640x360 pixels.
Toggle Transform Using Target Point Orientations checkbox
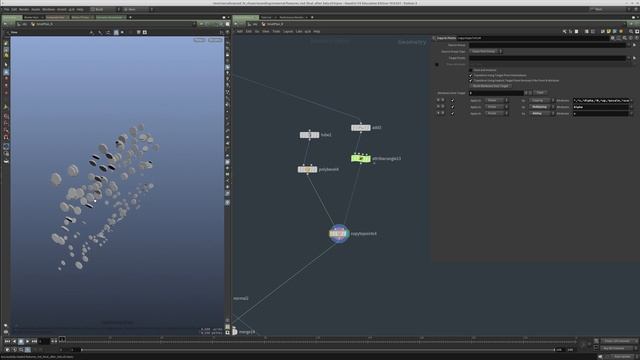click(x=471, y=76)
